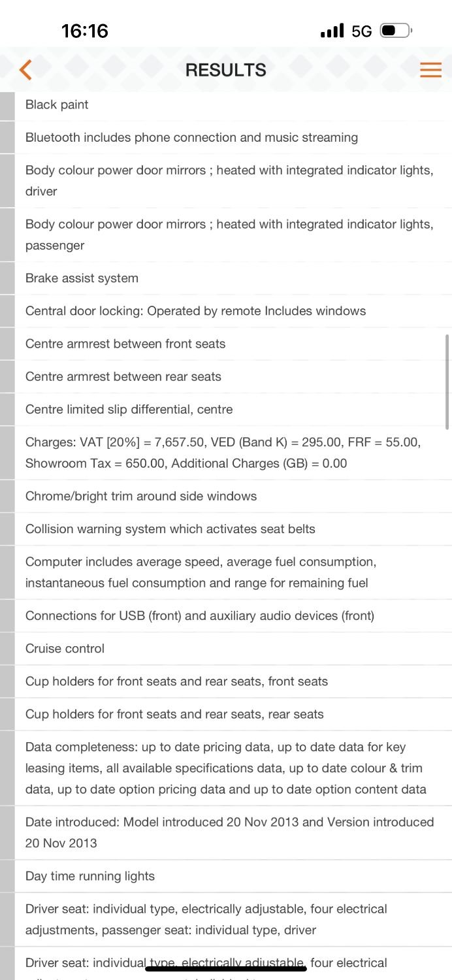Select the Central door locking row
Screen dimensions: 452x980
coord(195,311)
